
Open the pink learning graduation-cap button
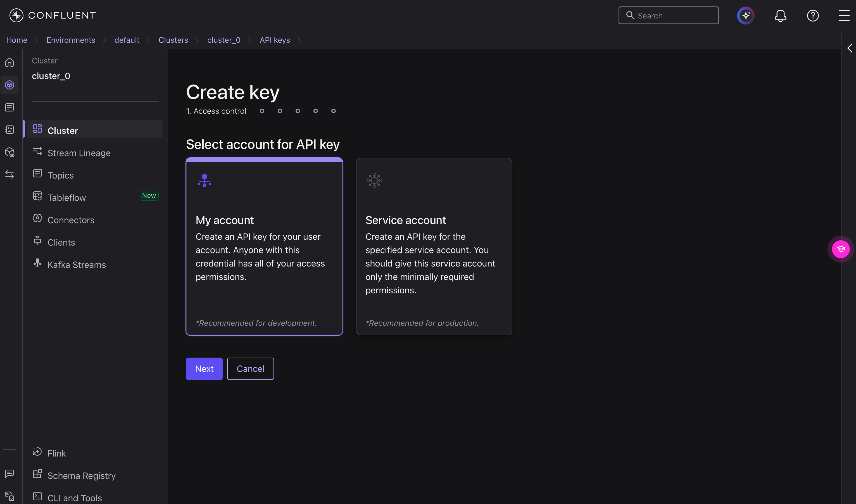pyautogui.click(x=841, y=249)
